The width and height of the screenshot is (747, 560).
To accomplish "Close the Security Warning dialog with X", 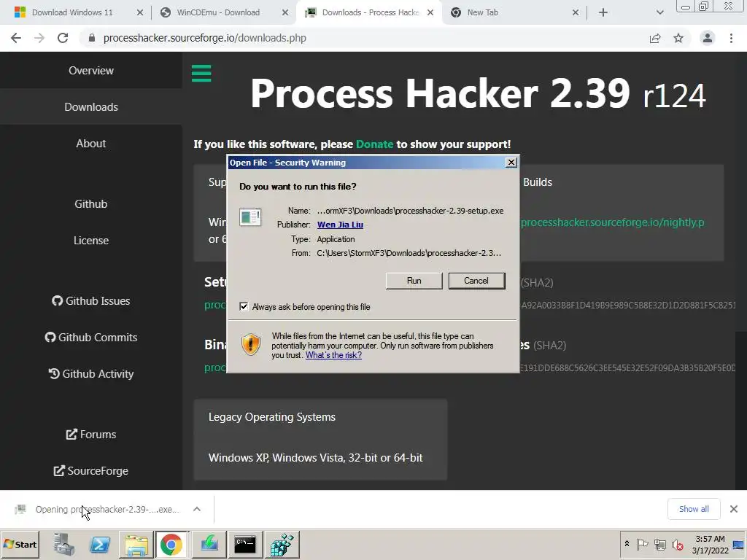I will point(511,163).
